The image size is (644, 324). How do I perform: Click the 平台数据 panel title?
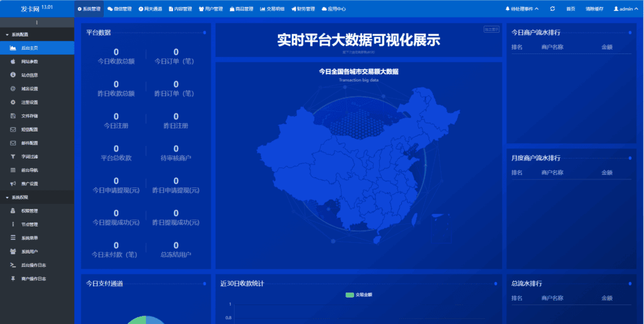click(x=99, y=33)
